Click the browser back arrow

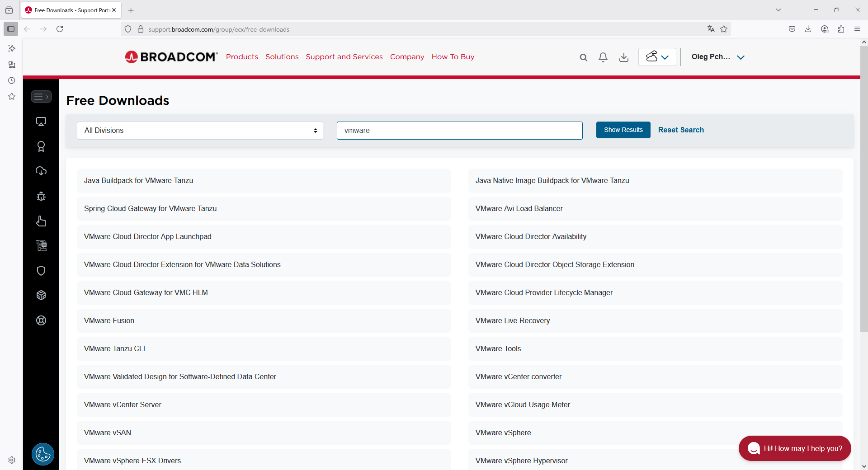pyautogui.click(x=27, y=29)
